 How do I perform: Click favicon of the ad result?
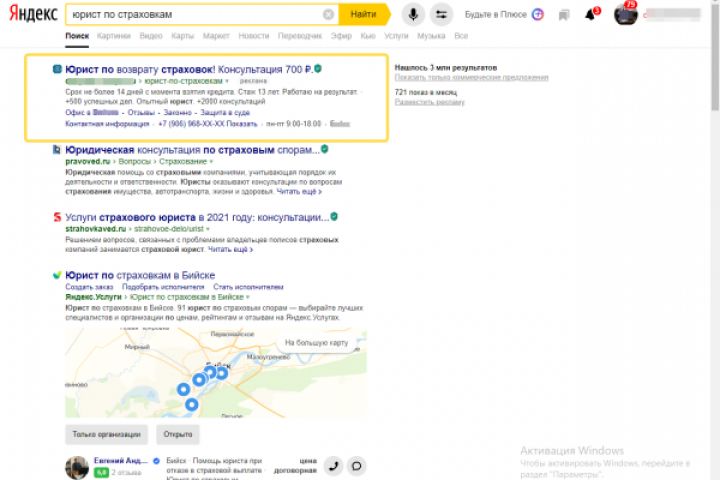point(57,69)
